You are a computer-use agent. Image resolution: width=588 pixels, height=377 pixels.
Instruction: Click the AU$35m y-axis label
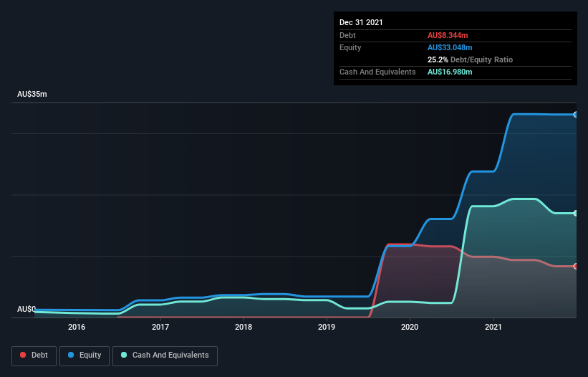[32, 94]
